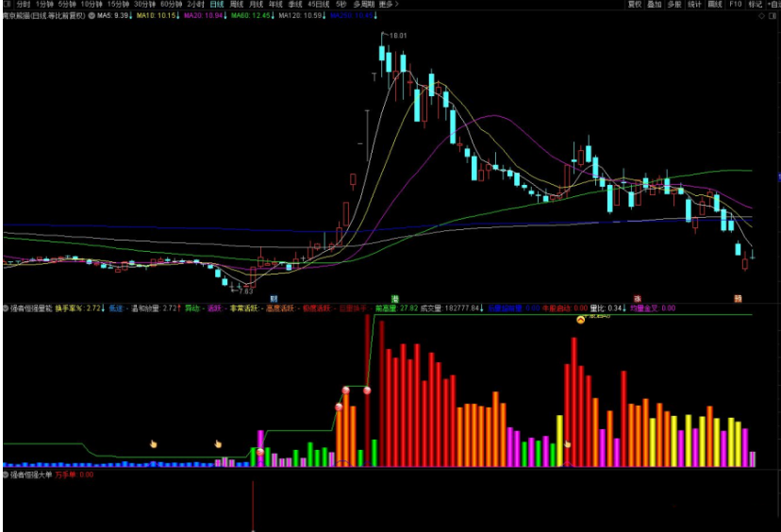Click the 多股 multi-stock button

click(673, 4)
